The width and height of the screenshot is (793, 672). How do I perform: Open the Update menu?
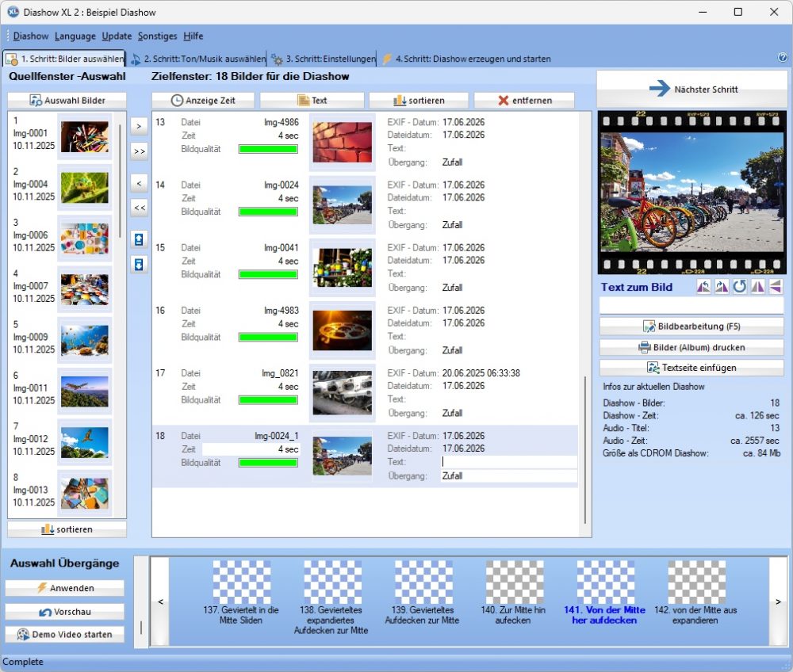point(117,36)
